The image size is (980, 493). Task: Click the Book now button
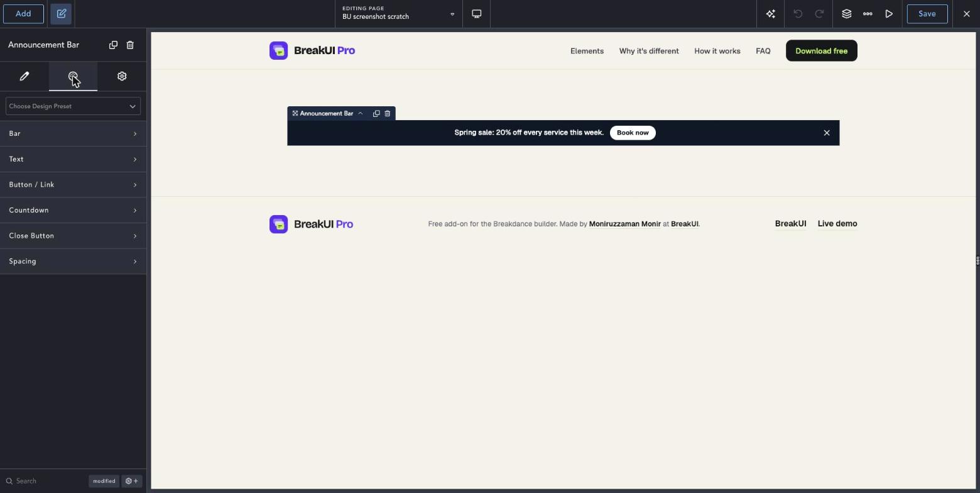tap(633, 133)
